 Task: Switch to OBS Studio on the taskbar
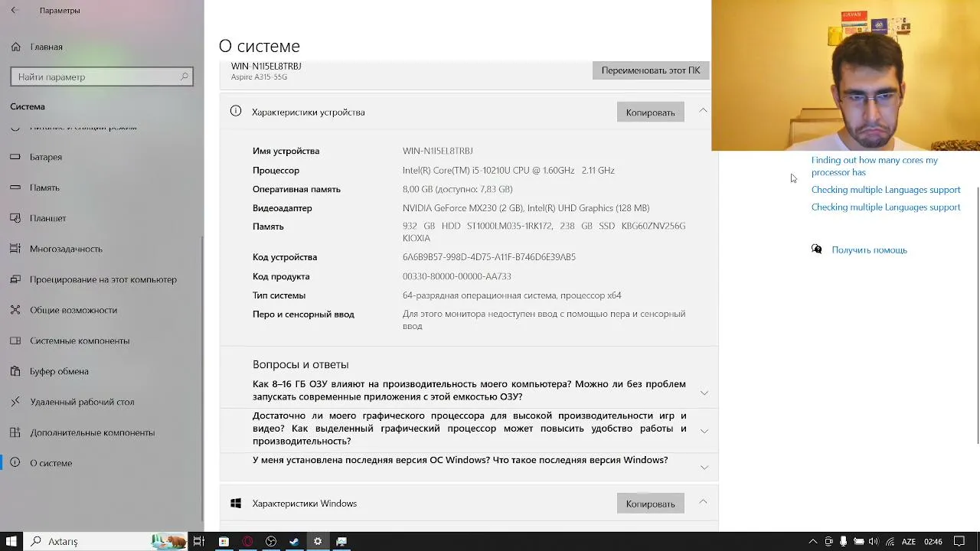click(x=271, y=541)
